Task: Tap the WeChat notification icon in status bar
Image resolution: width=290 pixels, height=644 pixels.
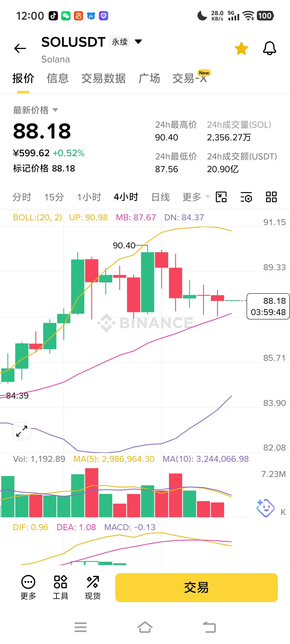Action: pyautogui.click(x=66, y=16)
